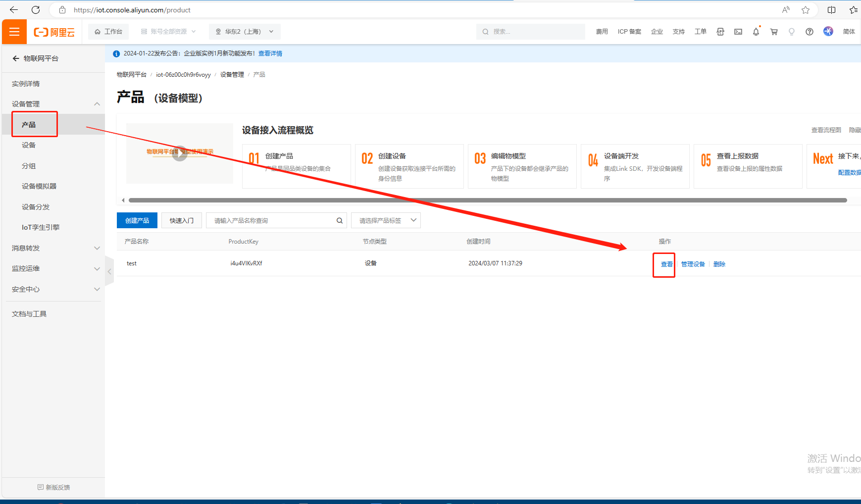Collapse the left sidebar panel handle

point(109,271)
